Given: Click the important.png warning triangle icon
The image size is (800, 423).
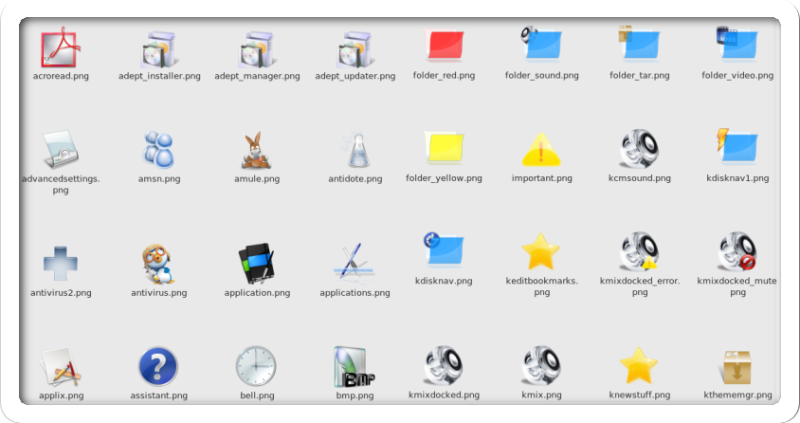Looking at the screenshot, I should pos(541,150).
